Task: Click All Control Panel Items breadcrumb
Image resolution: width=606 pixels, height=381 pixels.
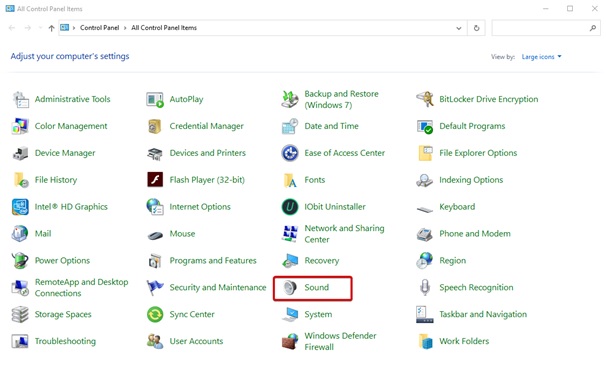Action: (x=164, y=28)
